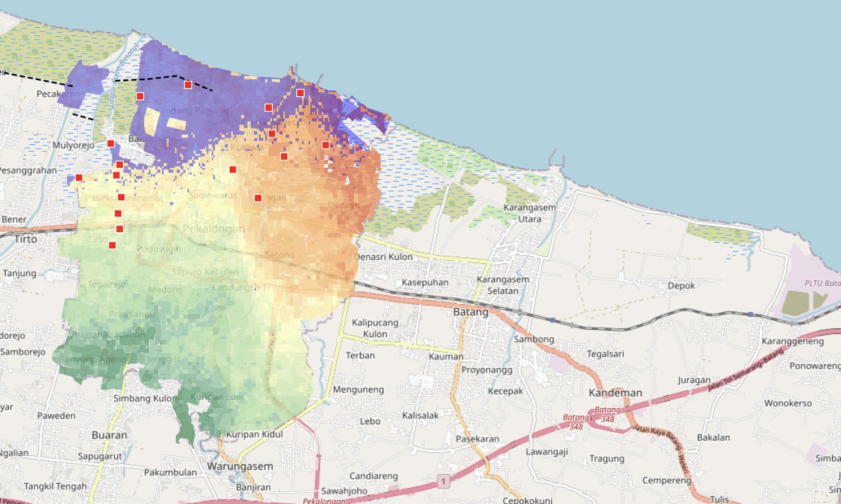Select the Sapugarut label

coord(100,456)
